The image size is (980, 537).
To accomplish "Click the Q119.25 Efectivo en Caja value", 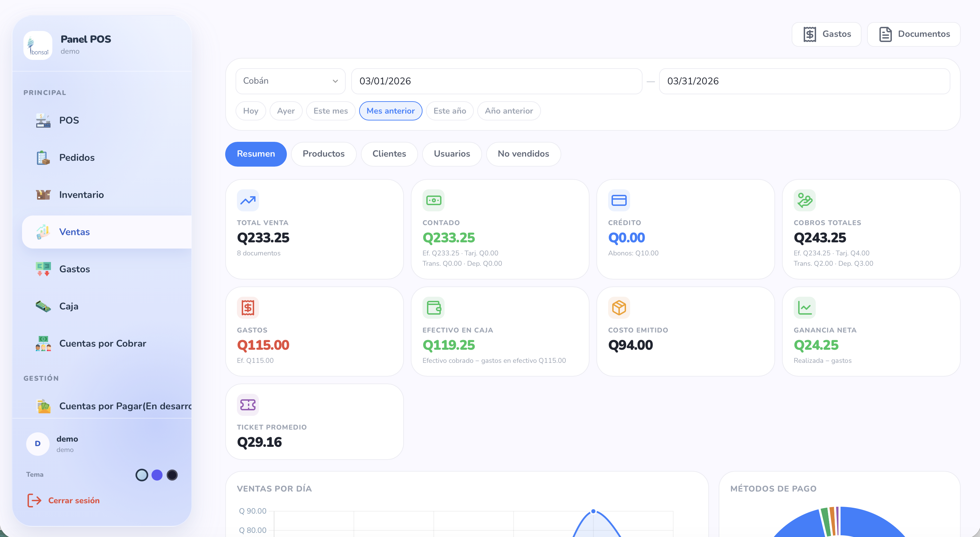I will coord(449,345).
